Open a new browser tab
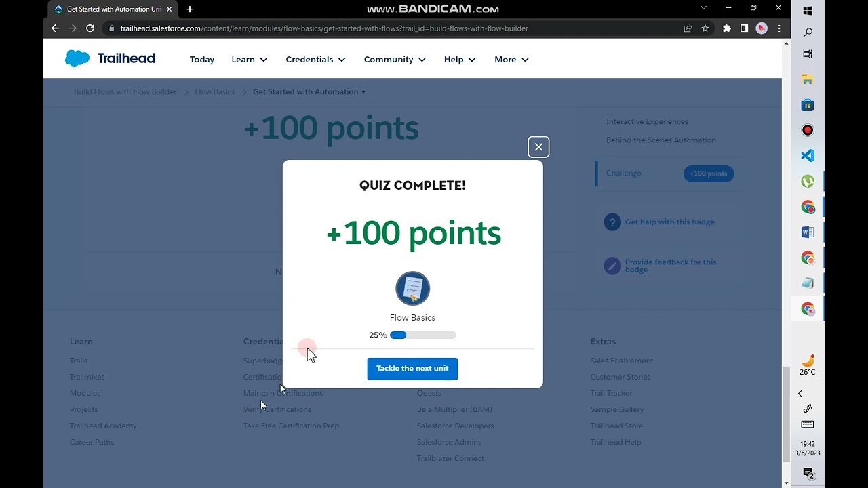 pyautogui.click(x=190, y=9)
